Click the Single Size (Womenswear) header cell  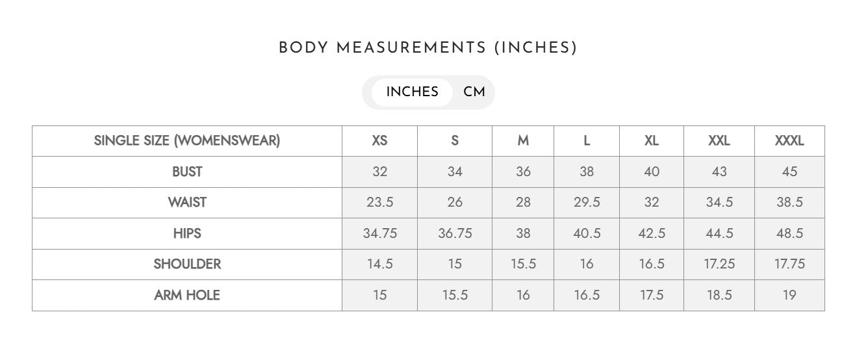(187, 141)
